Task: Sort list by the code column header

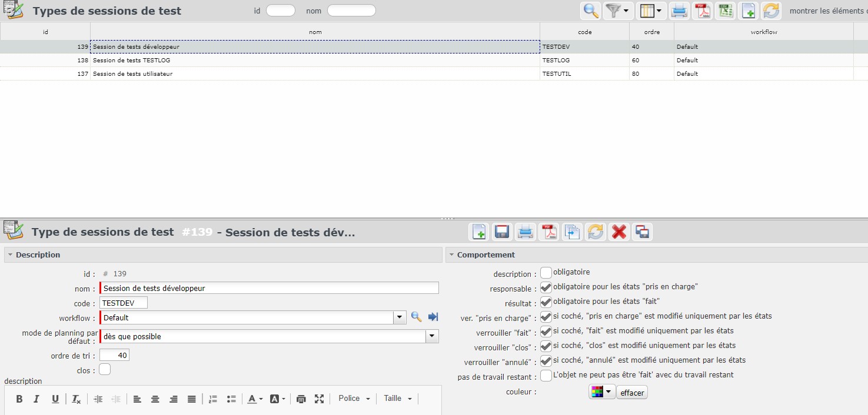Action: (584, 32)
